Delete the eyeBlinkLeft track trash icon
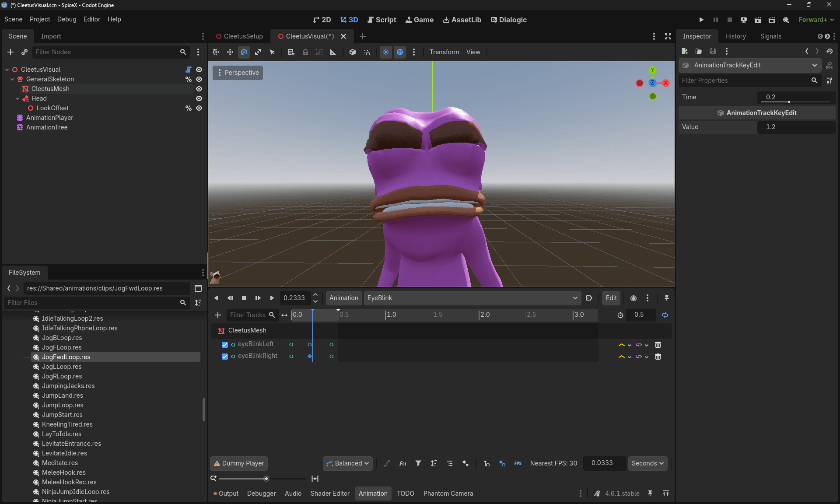 [658, 345]
